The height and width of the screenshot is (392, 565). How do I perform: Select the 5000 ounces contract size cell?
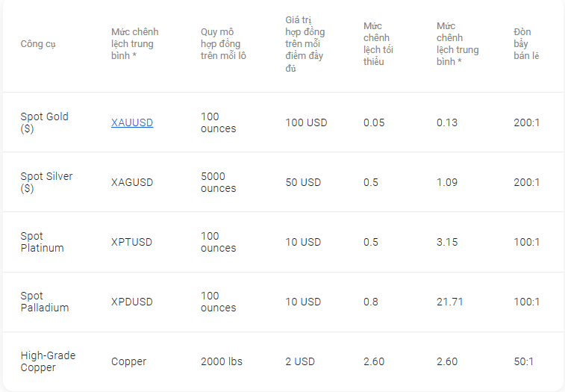219,182
